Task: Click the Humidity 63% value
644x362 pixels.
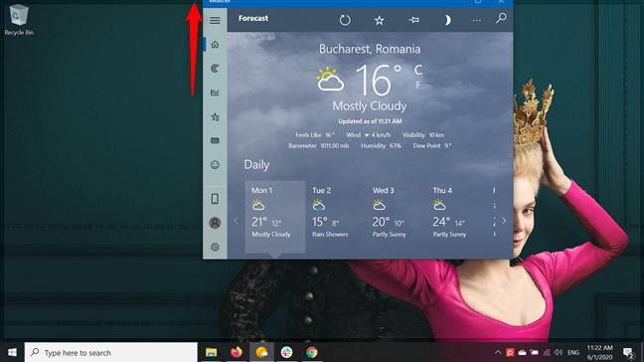Action: tap(381, 146)
